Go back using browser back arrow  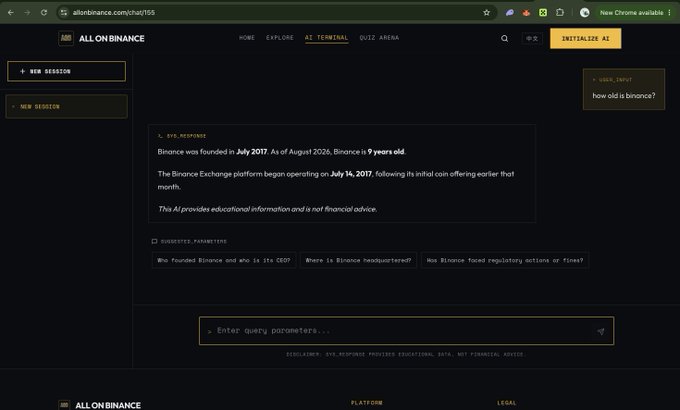pos(11,13)
